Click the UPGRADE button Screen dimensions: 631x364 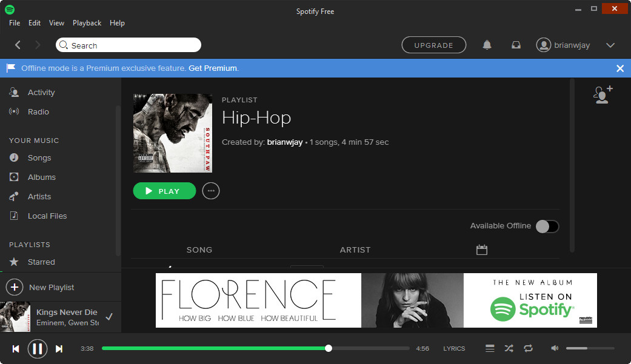coord(434,45)
